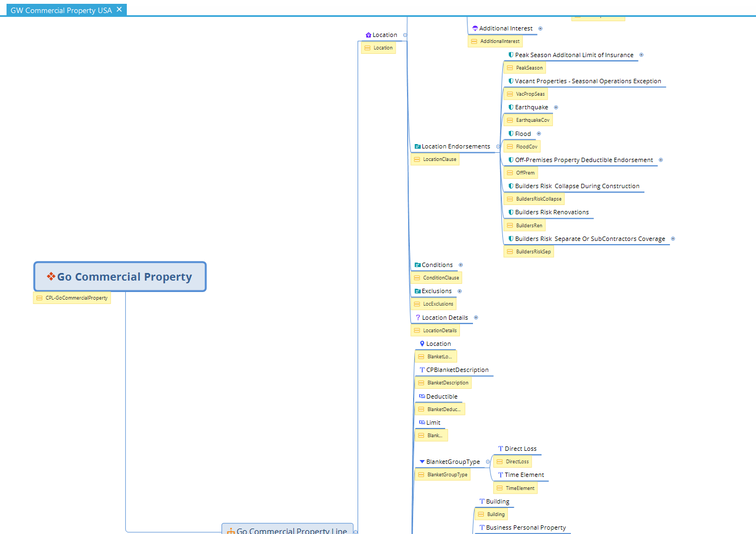Switch to GW Commercial Property USA tab
Image resolution: width=756 pixels, height=534 pixels.
tap(61, 10)
